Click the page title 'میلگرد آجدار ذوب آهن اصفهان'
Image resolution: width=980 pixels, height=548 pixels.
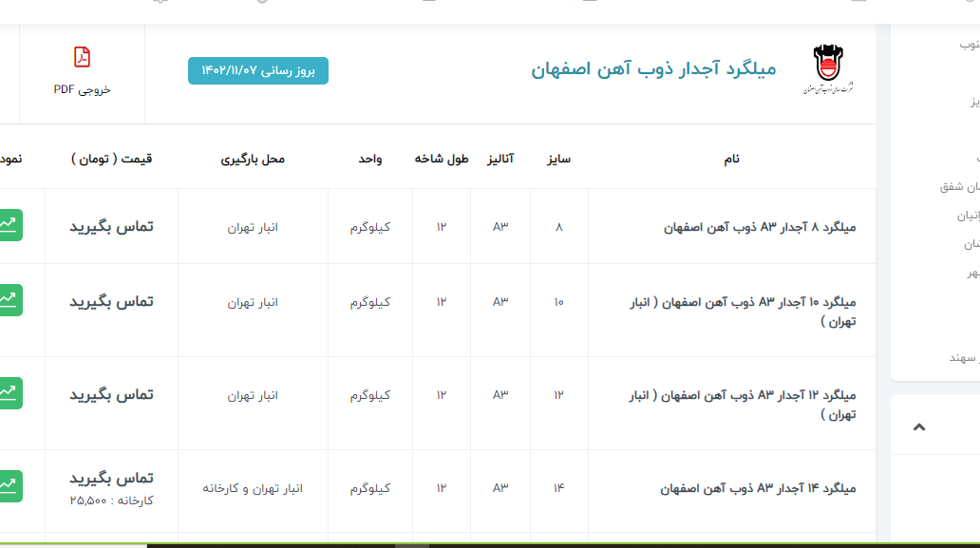[x=653, y=69]
